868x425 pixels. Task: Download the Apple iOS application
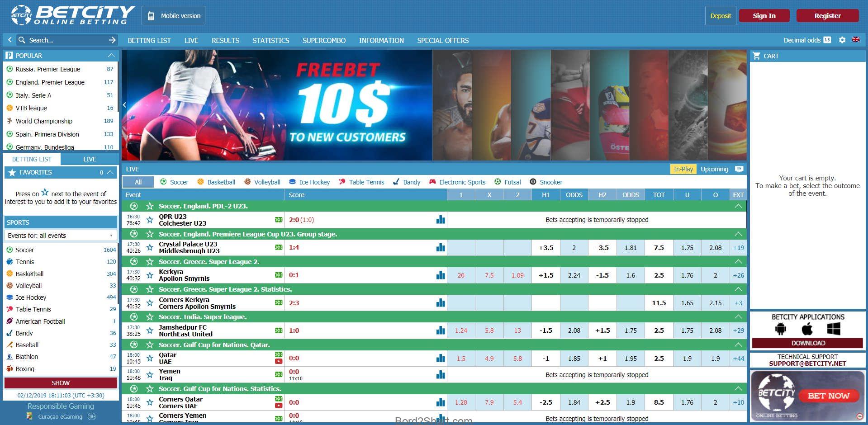coord(807,329)
